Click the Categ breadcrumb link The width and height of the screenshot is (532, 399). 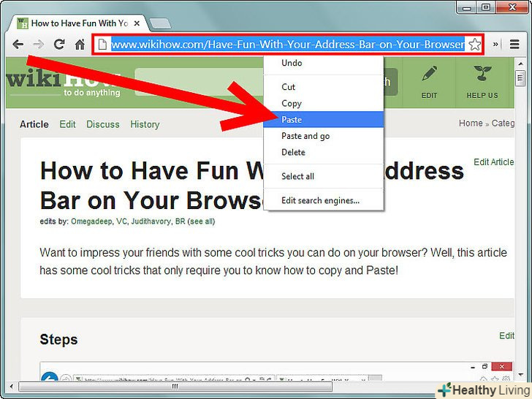503,123
